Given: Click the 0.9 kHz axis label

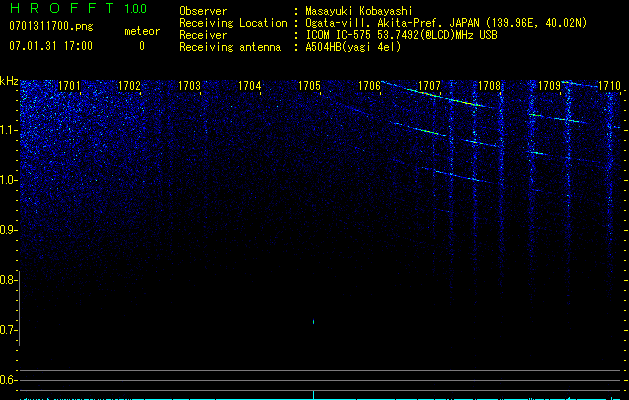Looking at the screenshot, I should [x=7, y=230].
